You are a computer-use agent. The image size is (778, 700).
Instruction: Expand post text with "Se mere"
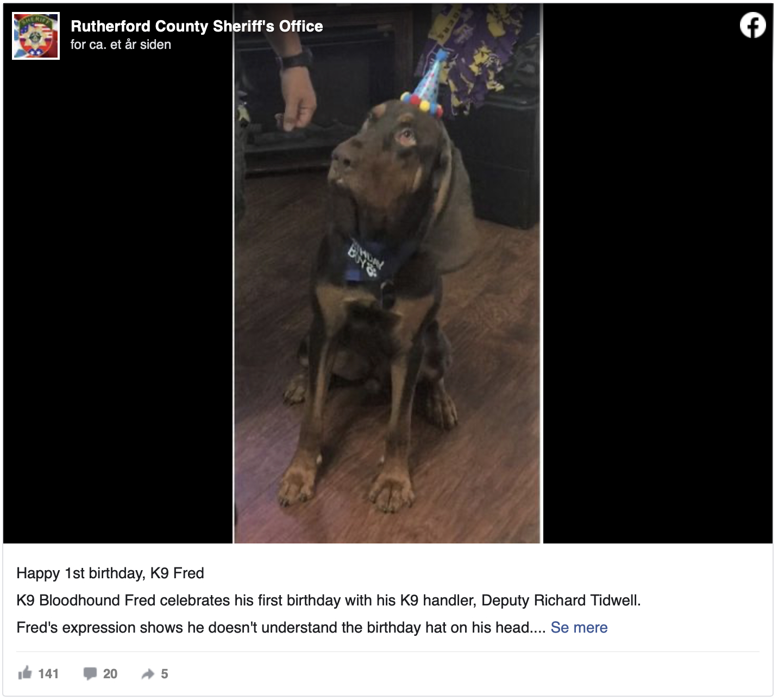click(579, 627)
